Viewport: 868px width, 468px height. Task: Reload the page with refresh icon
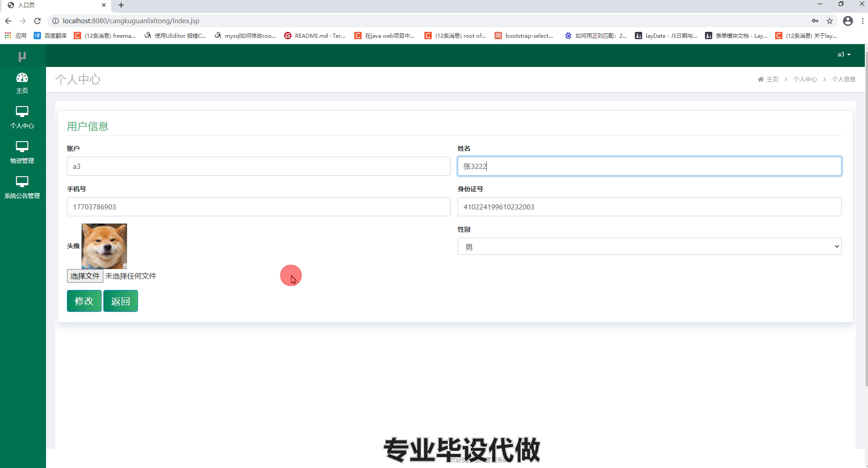37,21
